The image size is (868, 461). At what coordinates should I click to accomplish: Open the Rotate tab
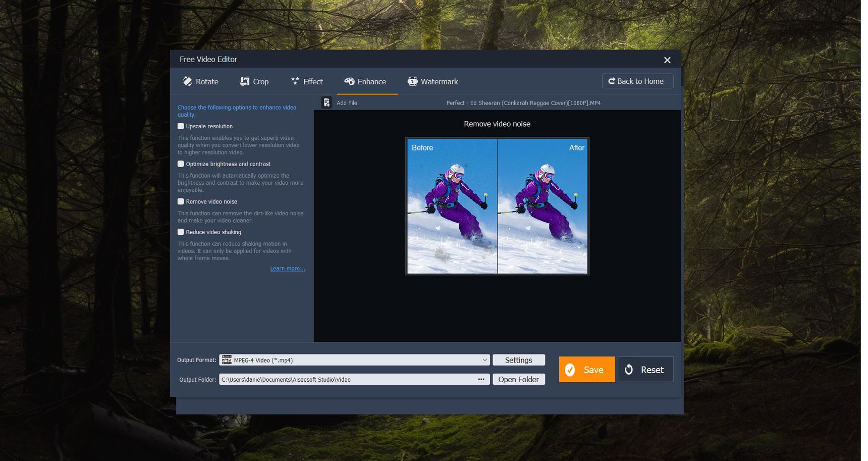200,81
